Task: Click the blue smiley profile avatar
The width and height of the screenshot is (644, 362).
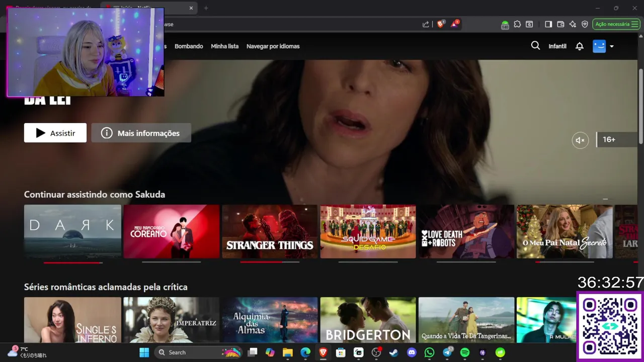Action: coord(599,46)
